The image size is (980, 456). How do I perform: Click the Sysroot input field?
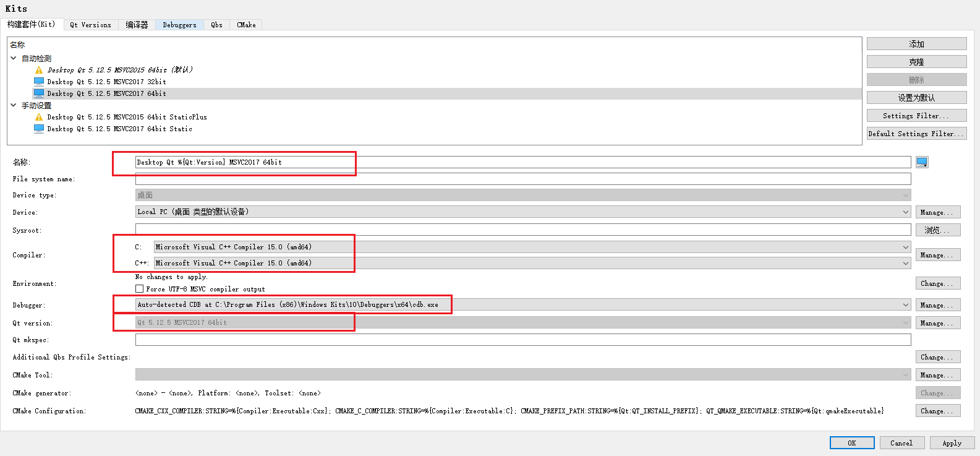tap(523, 230)
